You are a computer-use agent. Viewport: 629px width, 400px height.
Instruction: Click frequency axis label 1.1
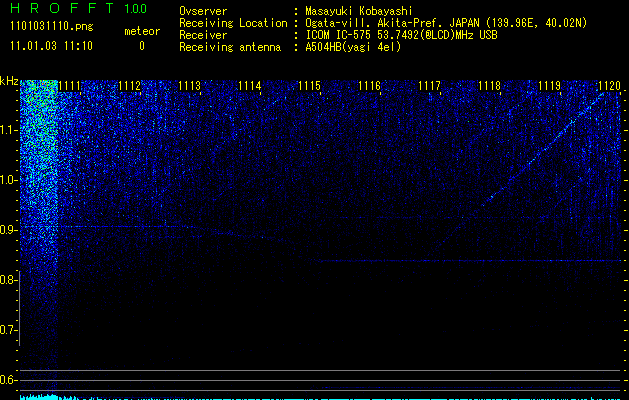7,130
